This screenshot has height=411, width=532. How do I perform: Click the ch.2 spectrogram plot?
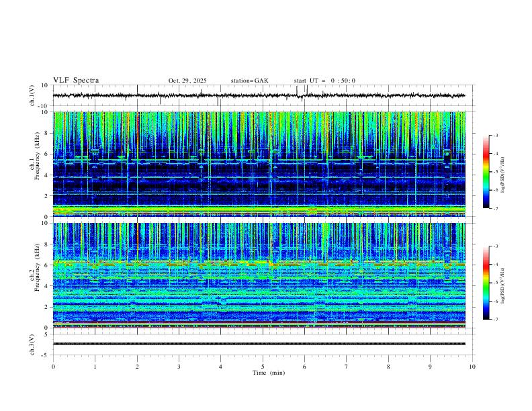[x=259, y=275]
